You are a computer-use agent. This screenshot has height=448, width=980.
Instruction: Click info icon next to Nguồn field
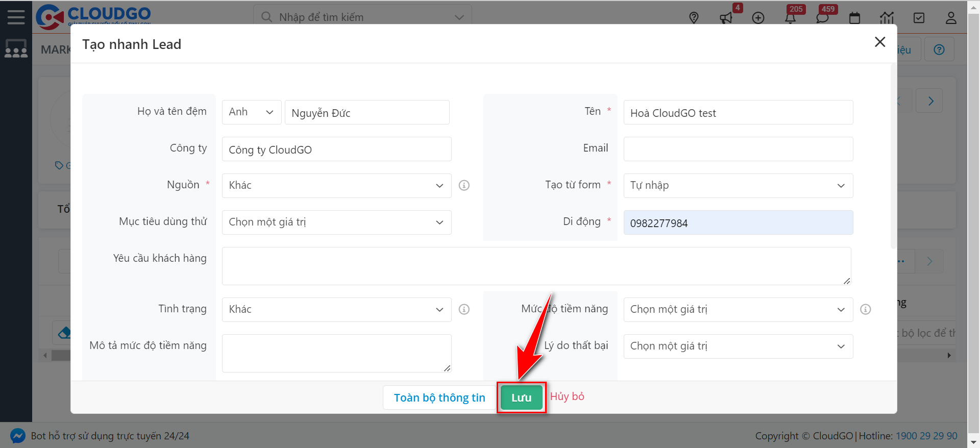464,185
